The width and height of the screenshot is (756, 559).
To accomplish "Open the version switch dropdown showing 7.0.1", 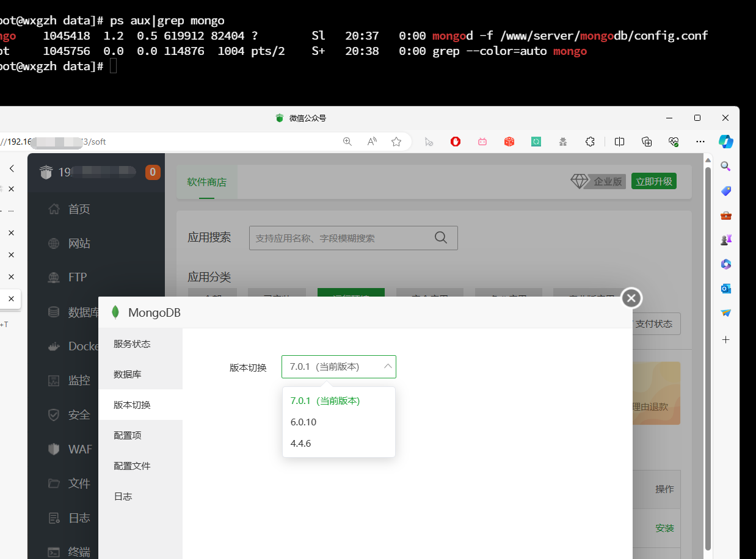I will coord(339,367).
